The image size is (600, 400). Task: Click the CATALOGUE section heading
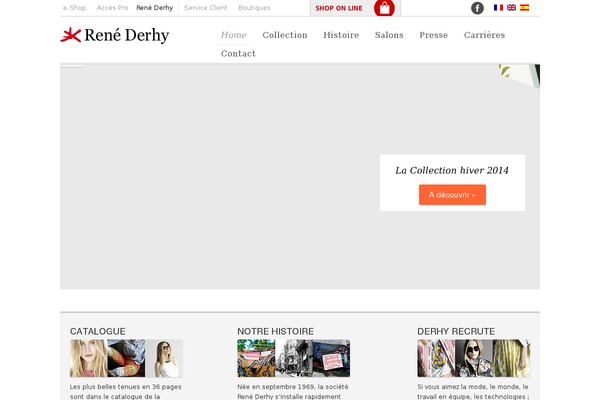98,331
